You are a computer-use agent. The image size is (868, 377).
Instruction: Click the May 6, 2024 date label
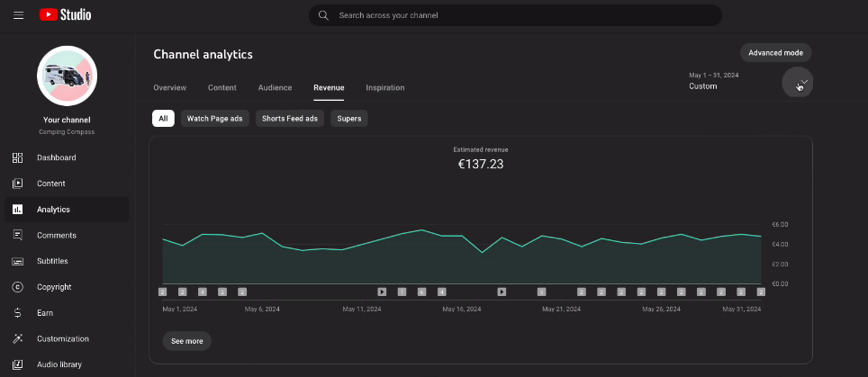point(262,309)
